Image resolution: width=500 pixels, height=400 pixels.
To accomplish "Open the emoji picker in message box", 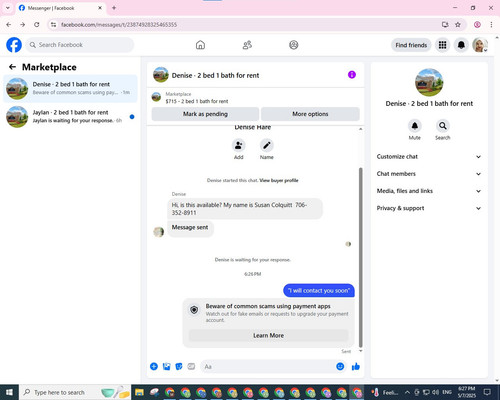I will (x=340, y=367).
